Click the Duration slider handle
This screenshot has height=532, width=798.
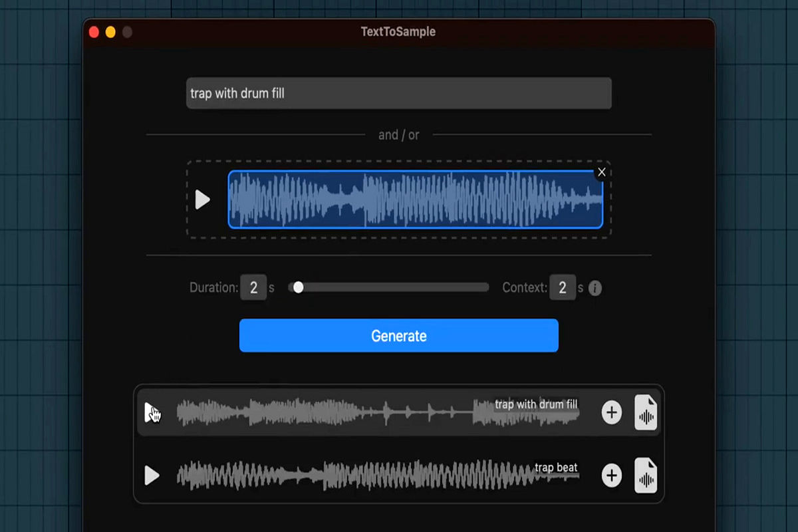pyautogui.click(x=299, y=287)
